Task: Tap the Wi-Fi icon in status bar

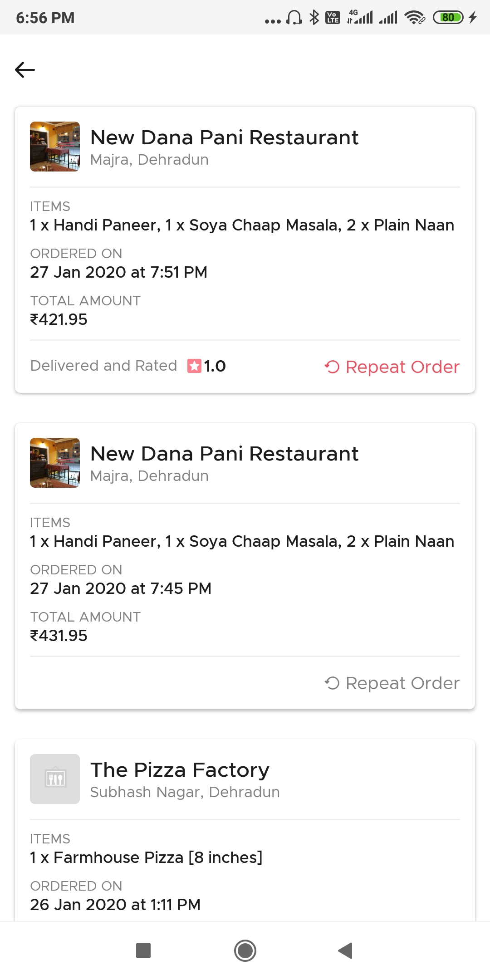Action: (415, 18)
